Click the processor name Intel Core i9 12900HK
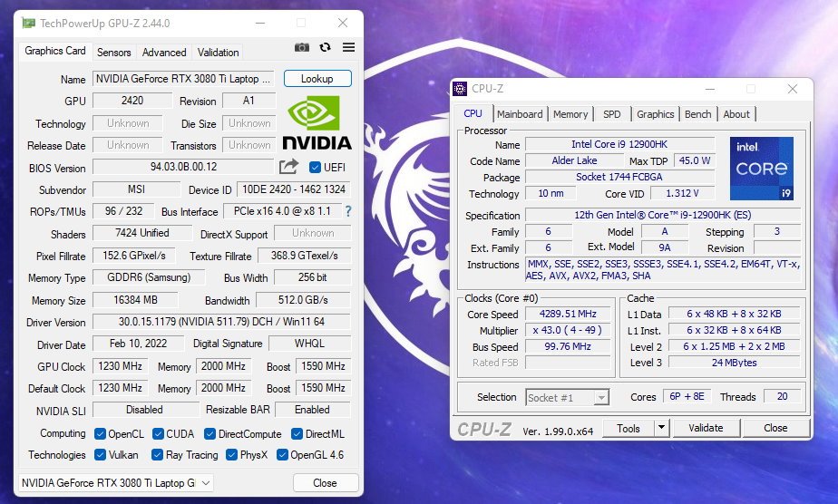838x504 pixels. [x=620, y=144]
